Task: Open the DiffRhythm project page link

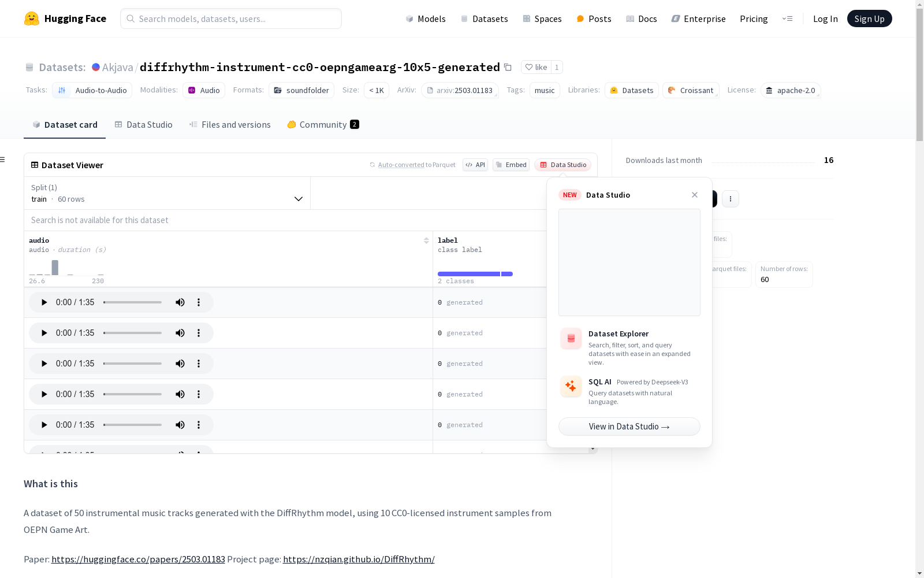Action: 359,559
